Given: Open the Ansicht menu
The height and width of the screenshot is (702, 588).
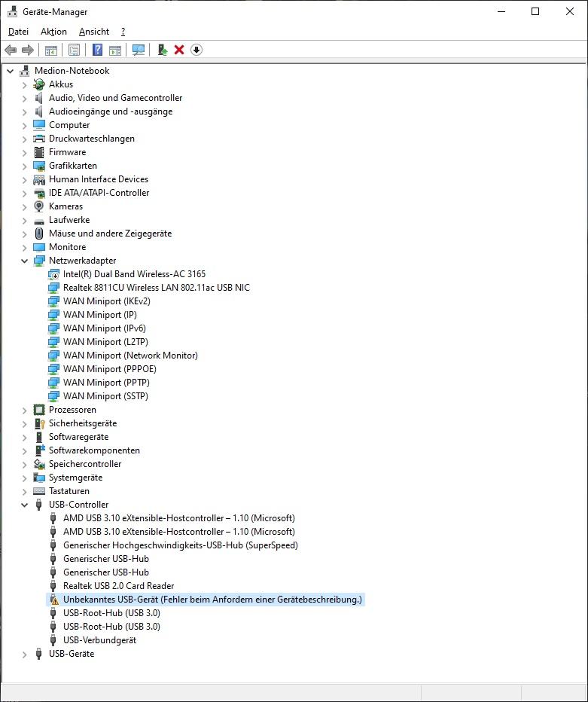Looking at the screenshot, I should pyautogui.click(x=94, y=32).
